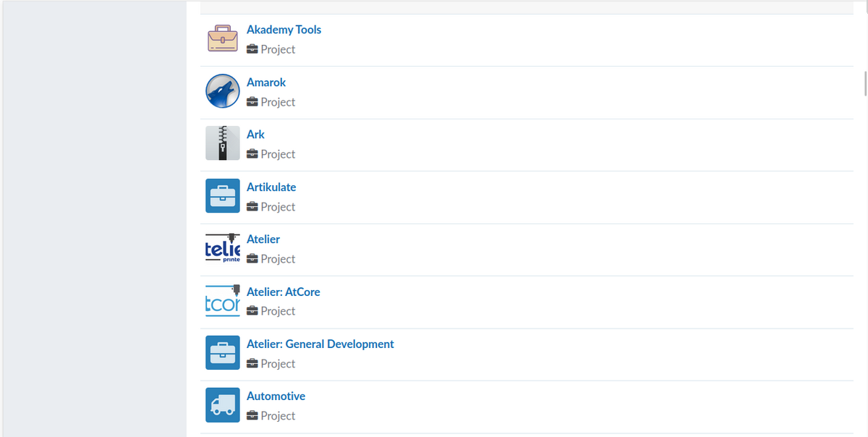The height and width of the screenshot is (437, 868).
Task: Go to the Automotive project
Action: point(276,396)
